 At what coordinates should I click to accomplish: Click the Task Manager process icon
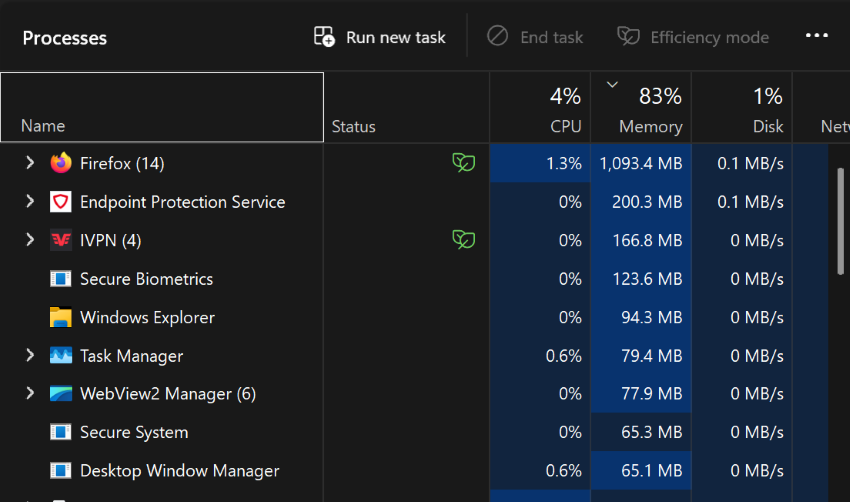tap(61, 356)
